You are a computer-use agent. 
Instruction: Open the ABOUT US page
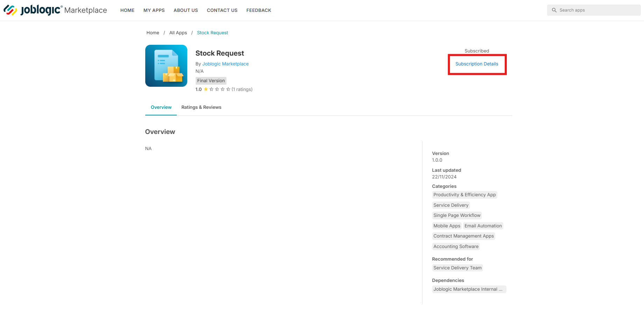186,10
